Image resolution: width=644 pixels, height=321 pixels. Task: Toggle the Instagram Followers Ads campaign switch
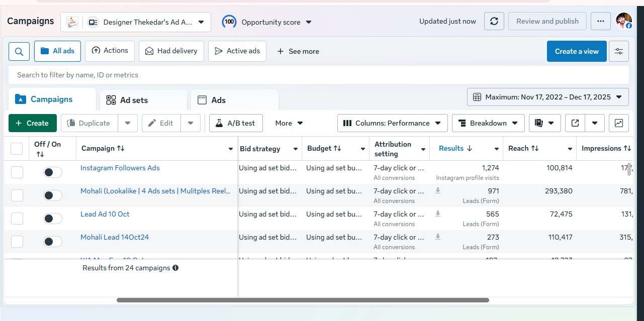pyautogui.click(x=52, y=172)
